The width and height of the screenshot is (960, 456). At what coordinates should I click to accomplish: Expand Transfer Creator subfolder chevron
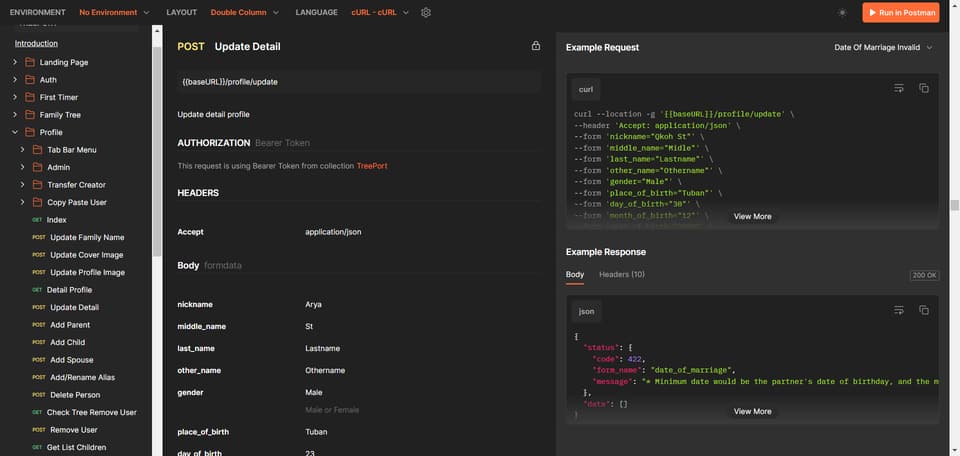pyautogui.click(x=23, y=185)
